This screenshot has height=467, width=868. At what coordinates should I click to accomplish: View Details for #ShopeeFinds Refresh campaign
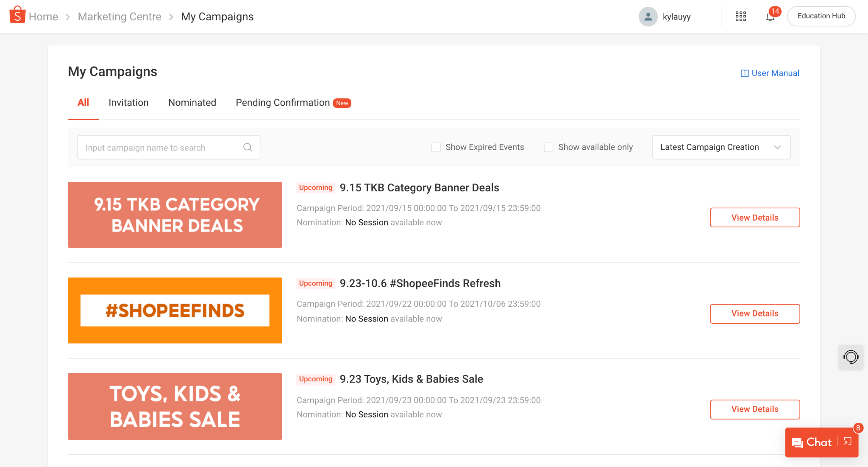click(x=754, y=313)
